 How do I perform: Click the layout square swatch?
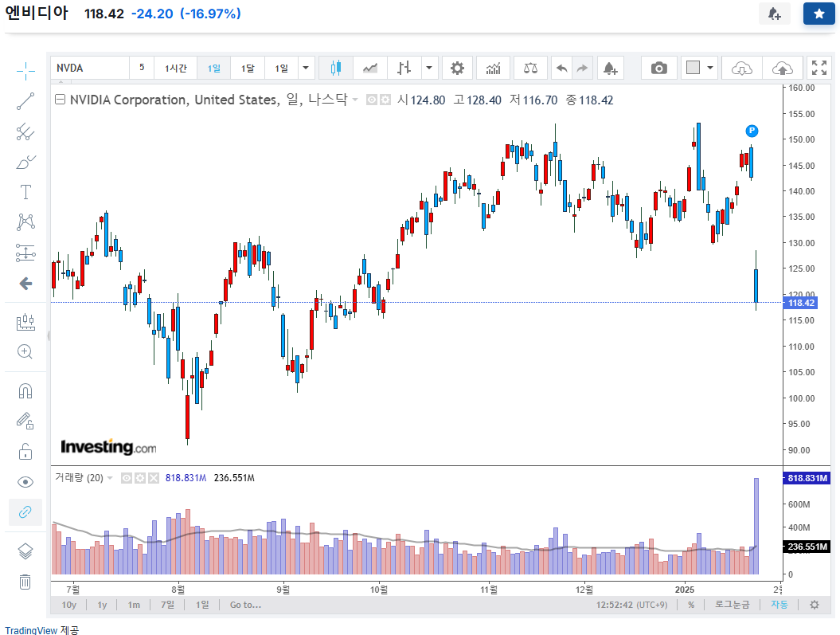pyautogui.click(x=693, y=68)
